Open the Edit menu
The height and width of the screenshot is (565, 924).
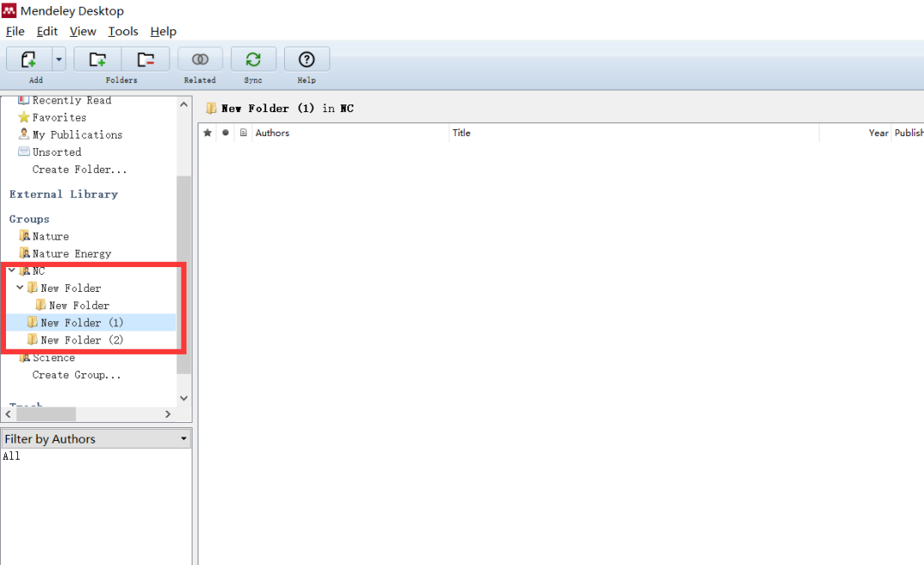click(47, 32)
